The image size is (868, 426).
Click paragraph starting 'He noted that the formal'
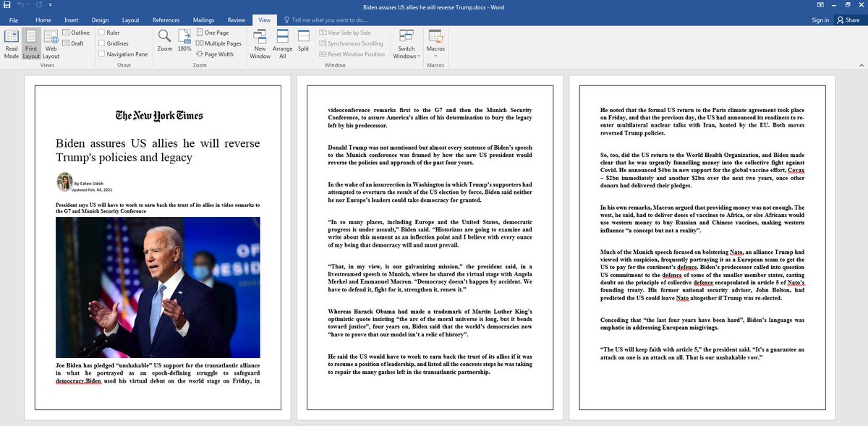[702, 122]
